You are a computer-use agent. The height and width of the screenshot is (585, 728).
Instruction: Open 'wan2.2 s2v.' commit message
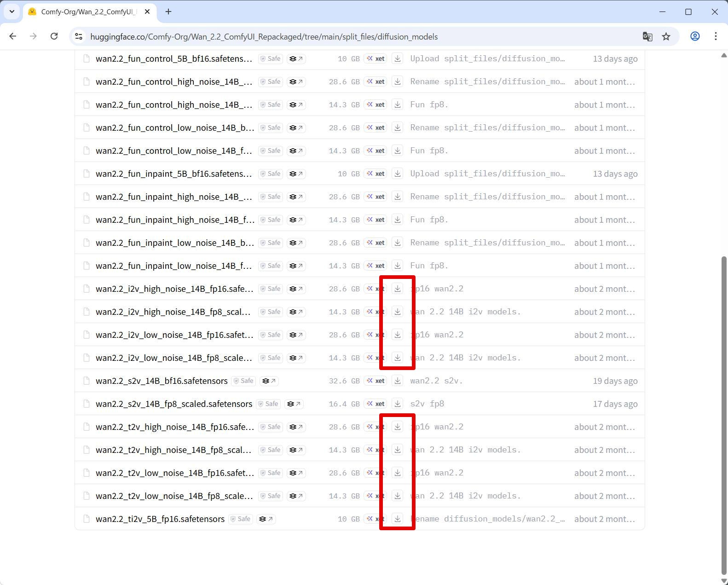pyautogui.click(x=436, y=381)
